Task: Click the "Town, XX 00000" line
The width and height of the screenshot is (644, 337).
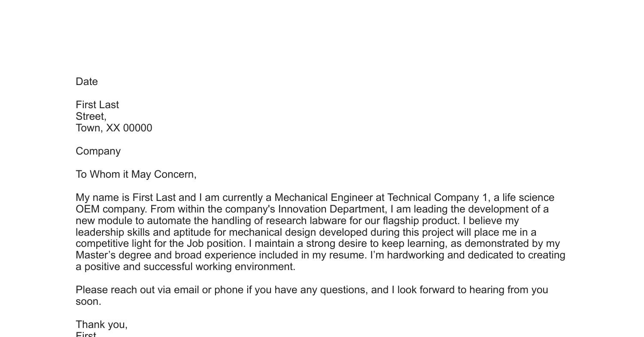Action: pyautogui.click(x=114, y=128)
